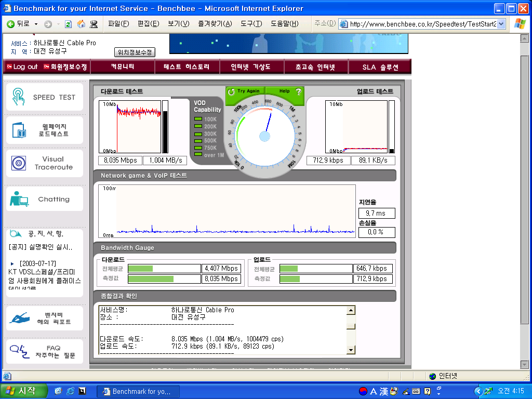Click the Home toolbar icon

tap(81, 24)
